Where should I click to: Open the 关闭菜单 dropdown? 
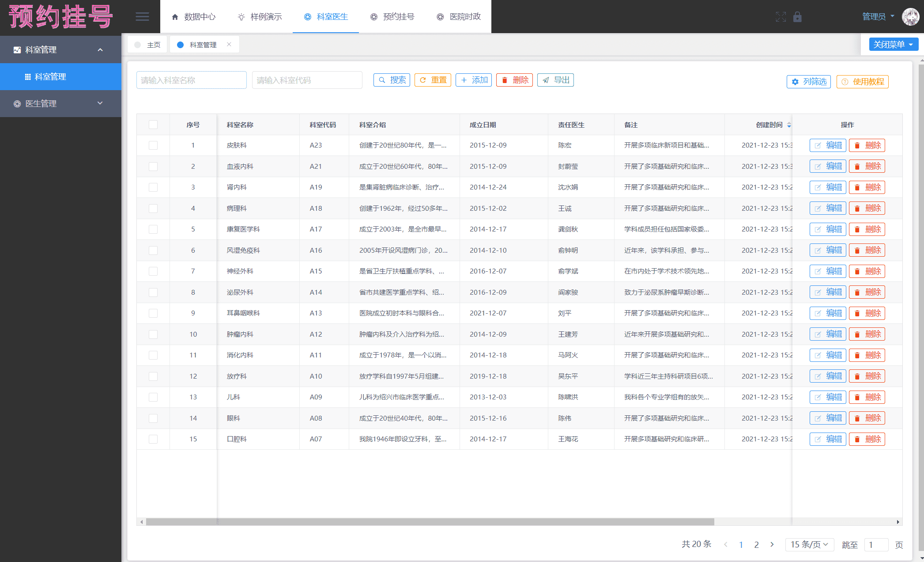894,45
